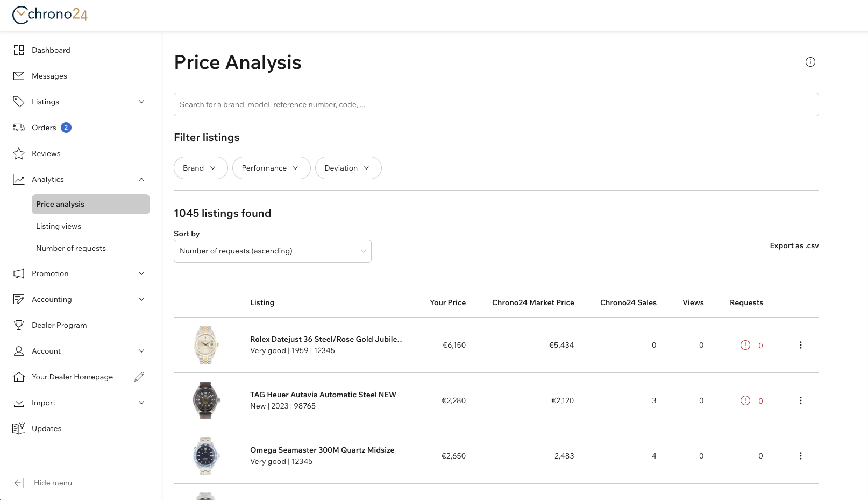Expand the Promotion submenu chevron
The width and height of the screenshot is (868, 500).
[141, 273]
